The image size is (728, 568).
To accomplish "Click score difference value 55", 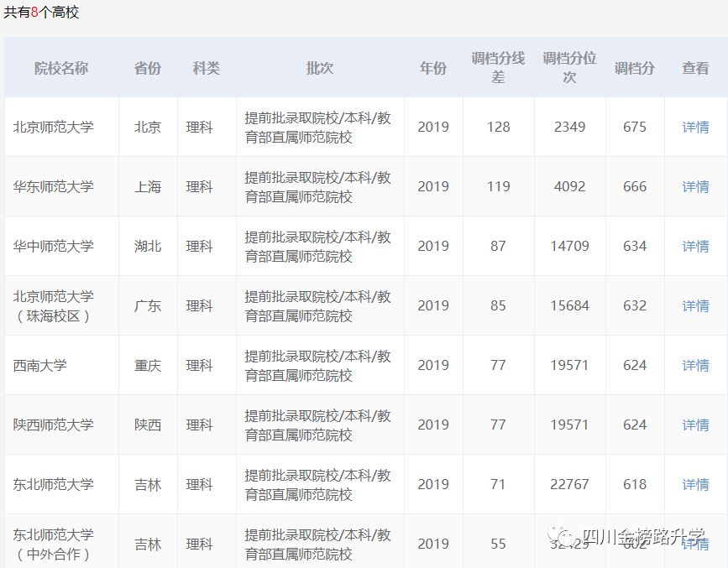I will [498, 544].
